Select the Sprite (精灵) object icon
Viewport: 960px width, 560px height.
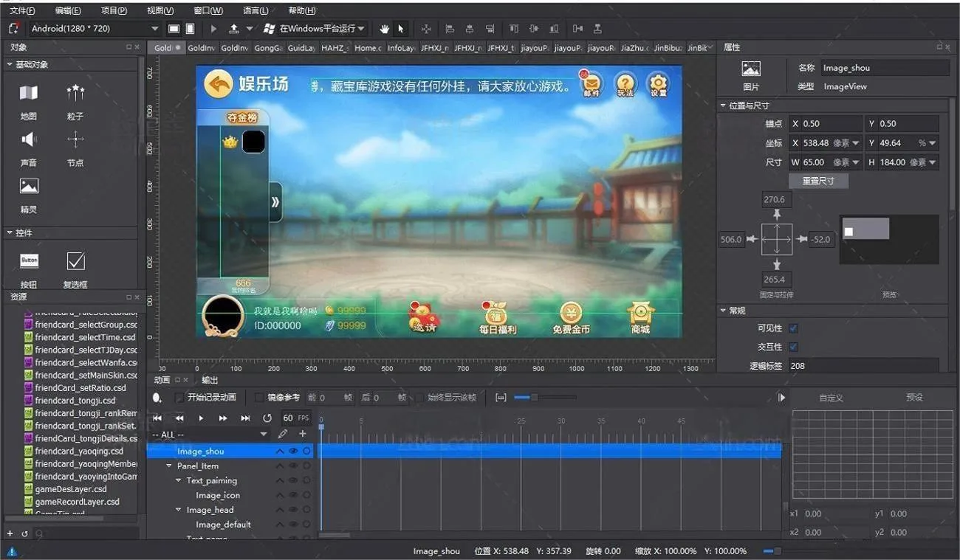(x=29, y=186)
